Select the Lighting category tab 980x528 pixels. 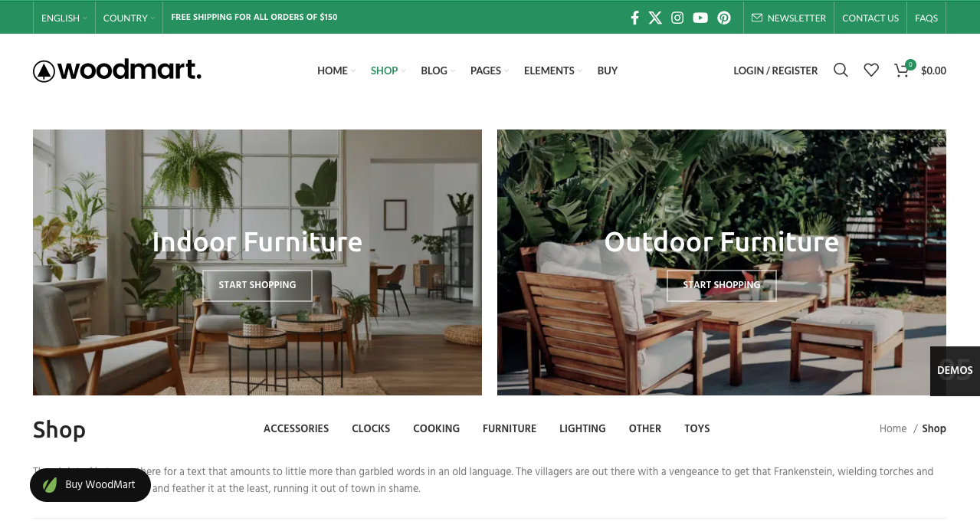582,428
